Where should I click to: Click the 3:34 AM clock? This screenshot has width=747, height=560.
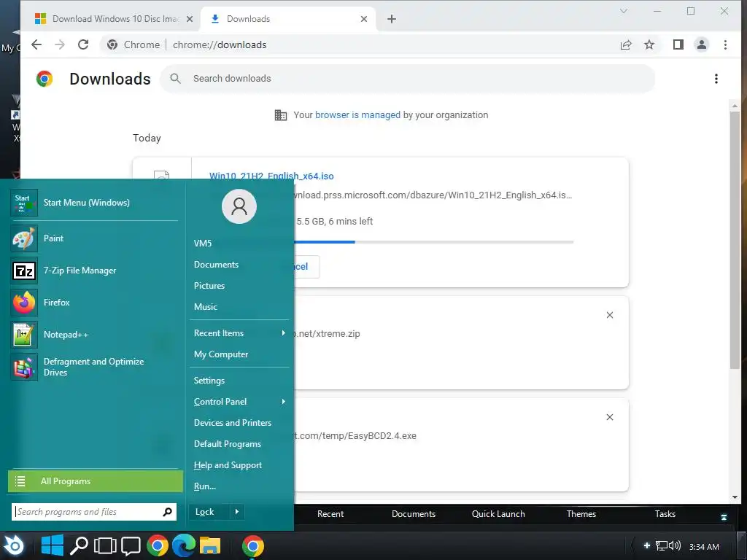pyautogui.click(x=704, y=547)
